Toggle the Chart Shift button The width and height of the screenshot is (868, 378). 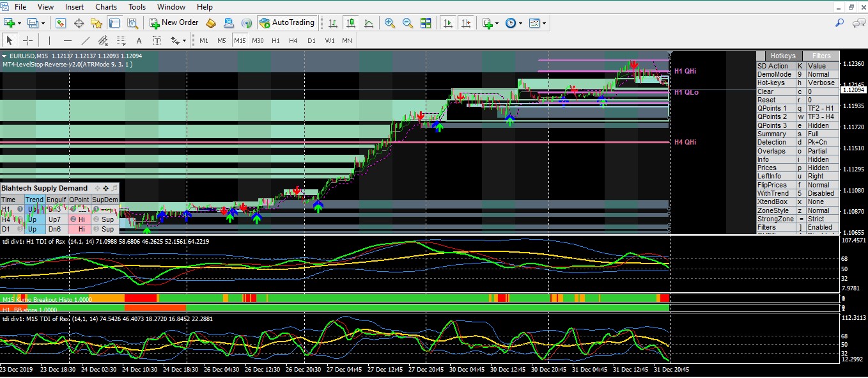[x=467, y=23]
